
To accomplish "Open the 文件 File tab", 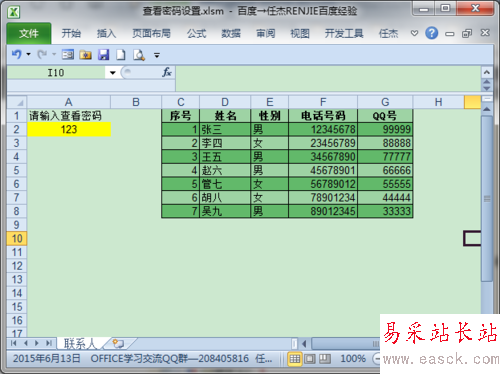I will [x=29, y=33].
